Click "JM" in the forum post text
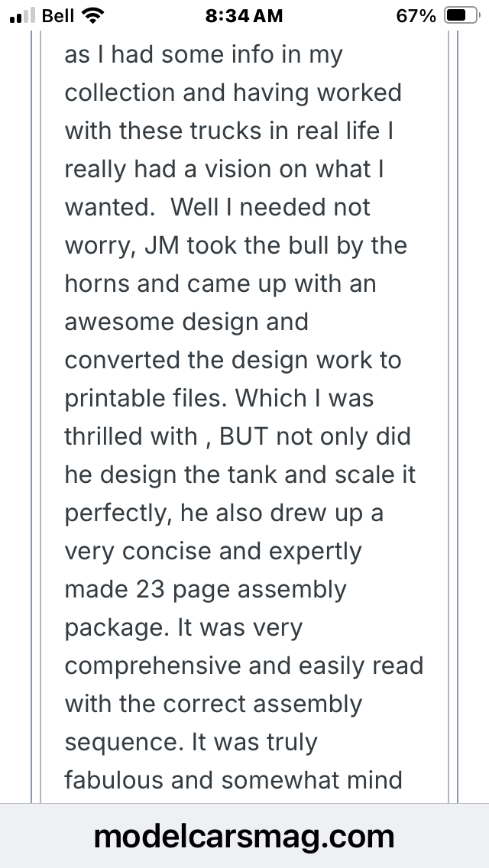This screenshot has width=489, height=868. coord(162,245)
